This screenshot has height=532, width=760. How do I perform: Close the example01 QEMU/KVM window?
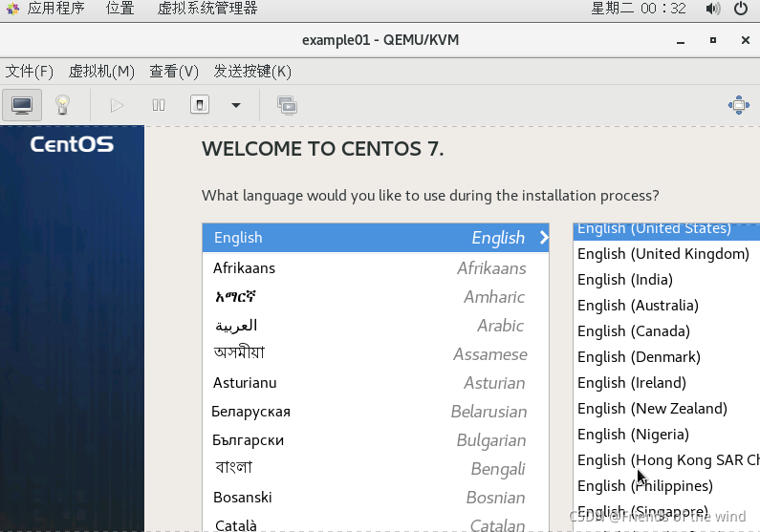(746, 40)
